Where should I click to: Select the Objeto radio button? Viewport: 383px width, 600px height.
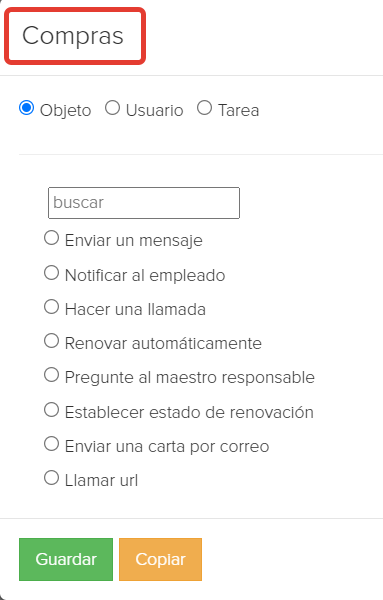pos(26,108)
